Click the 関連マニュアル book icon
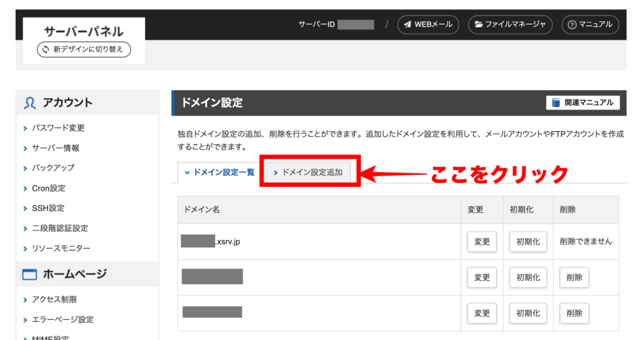Viewport: 644px width, 340px height. (556, 103)
